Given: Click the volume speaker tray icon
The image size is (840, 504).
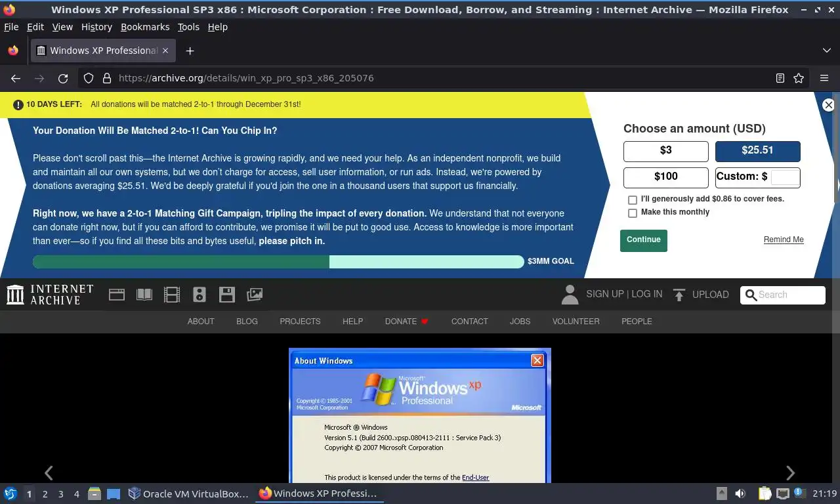Looking at the screenshot, I should (740, 493).
